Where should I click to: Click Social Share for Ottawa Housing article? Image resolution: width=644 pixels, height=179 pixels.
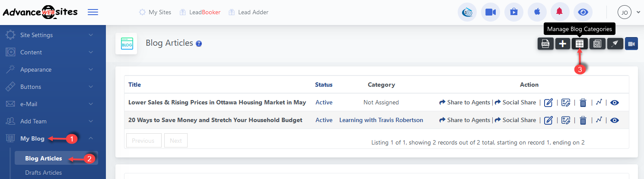pos(515,103)
